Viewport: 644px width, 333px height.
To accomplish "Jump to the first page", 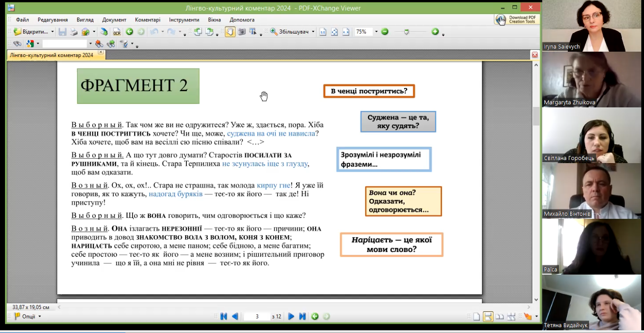I will click(223, 316).
